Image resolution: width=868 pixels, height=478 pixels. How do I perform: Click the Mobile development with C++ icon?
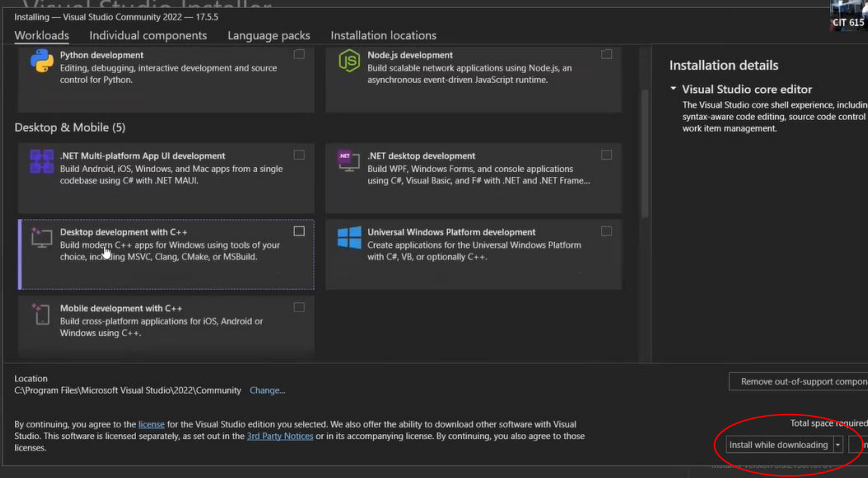tap(42, 314)
